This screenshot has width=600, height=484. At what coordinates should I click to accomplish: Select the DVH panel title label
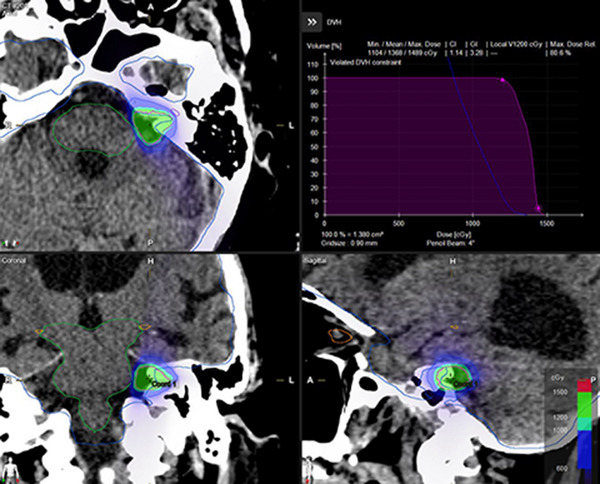tap(334, 23)
